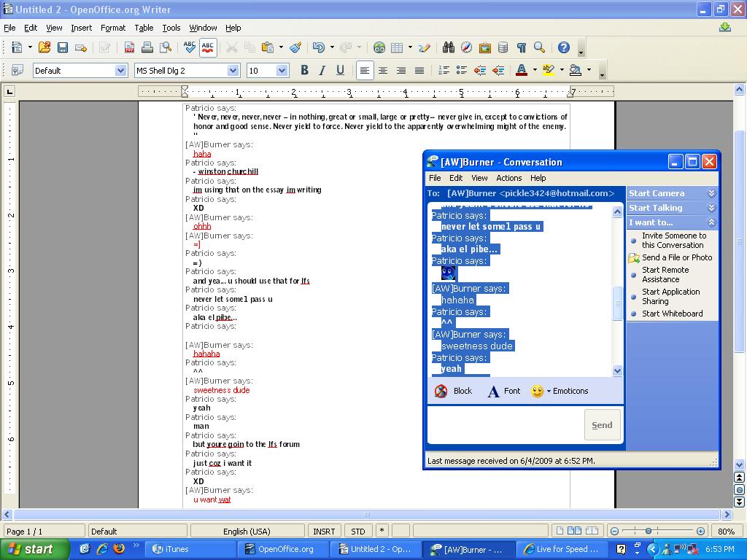Screen dimensions: 747x560
Task: Click the message input field in Conversation
Action: (x=505, y=425)
